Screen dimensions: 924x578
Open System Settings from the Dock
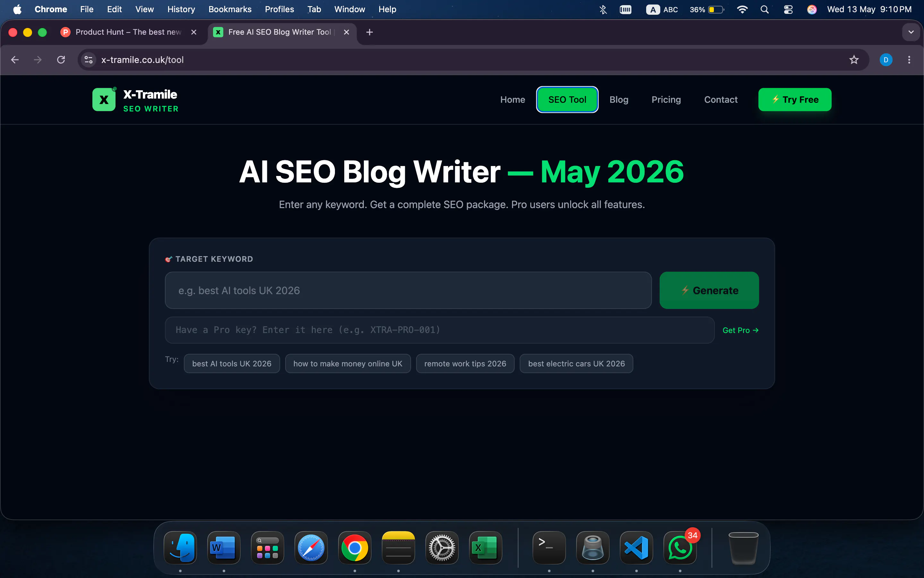pos(442,547)
